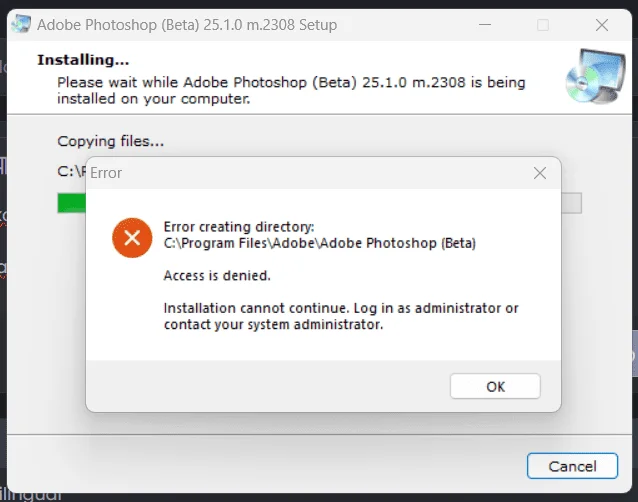638x502 pixels.
Task: Click the empty end of the progress bar
Action: [571, 203]
